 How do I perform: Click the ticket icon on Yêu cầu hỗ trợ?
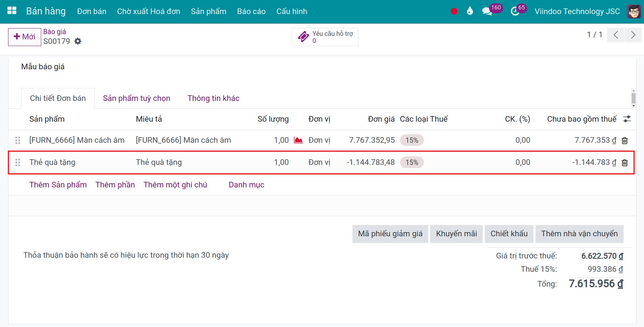coord(303,36)
